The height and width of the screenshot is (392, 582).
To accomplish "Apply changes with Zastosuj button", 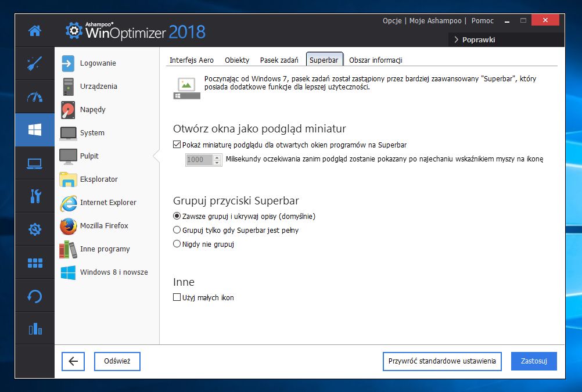I will click(x=534, y=361).
